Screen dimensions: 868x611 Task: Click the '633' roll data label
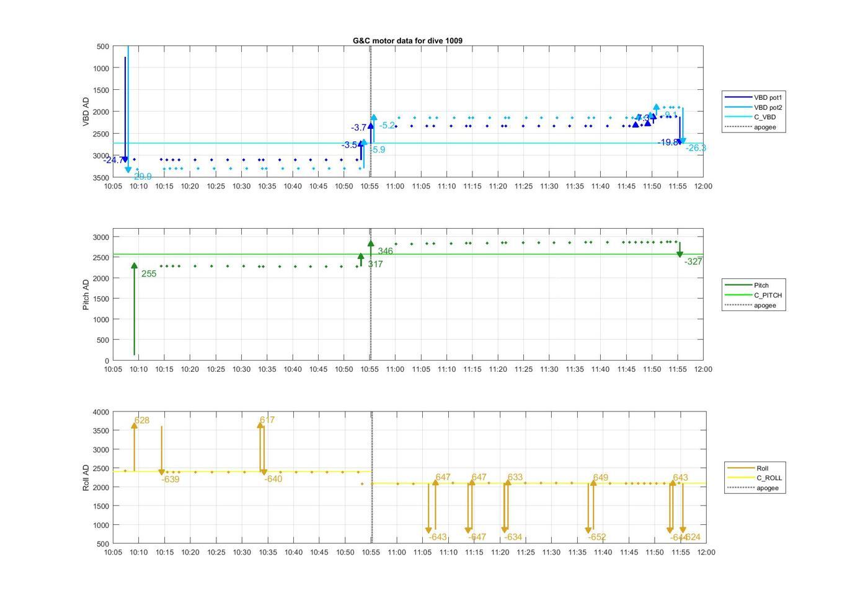coord(515,477)
